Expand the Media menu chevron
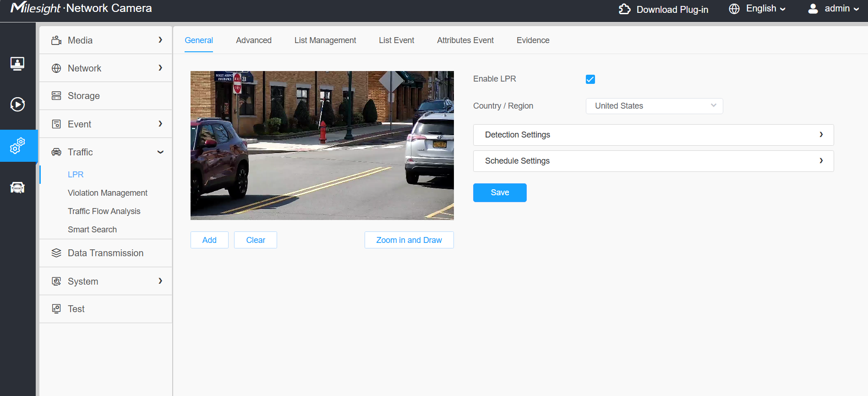Viewport: 868px width, 396px height. (x=160, y=40)
